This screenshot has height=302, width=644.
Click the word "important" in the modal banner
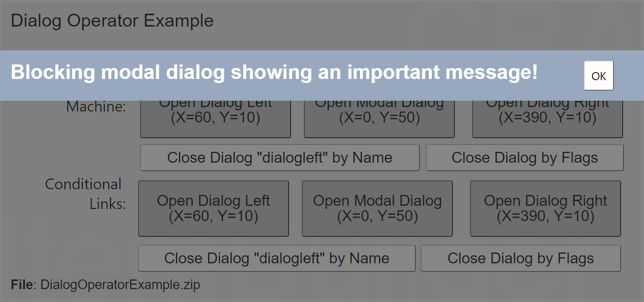click(393, 72)
